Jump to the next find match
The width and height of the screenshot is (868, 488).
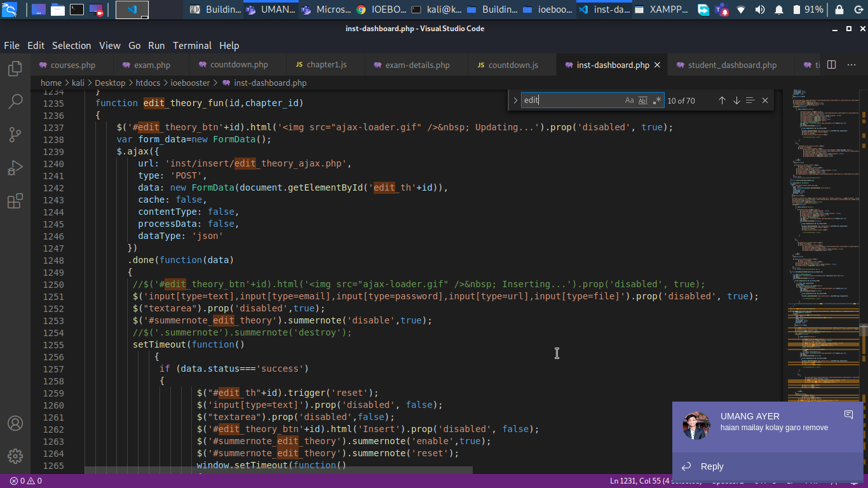coord(736,100)
